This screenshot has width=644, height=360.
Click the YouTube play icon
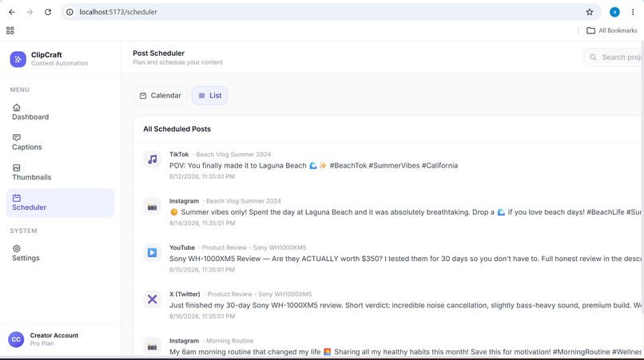[153, 253]
